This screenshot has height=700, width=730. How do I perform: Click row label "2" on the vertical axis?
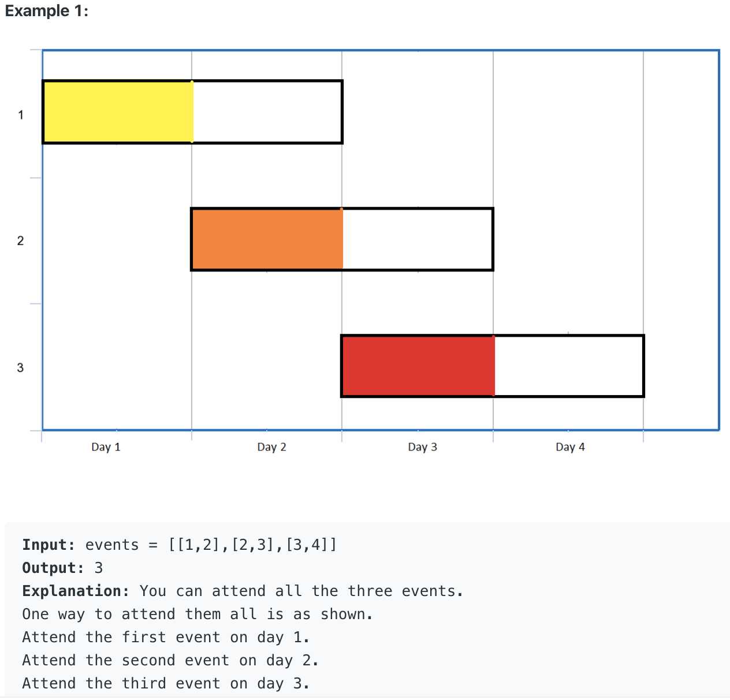(x=21, y=241)
